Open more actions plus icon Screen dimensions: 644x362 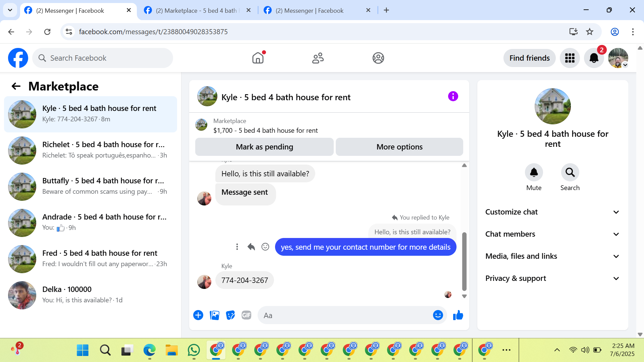click(198, 315)
